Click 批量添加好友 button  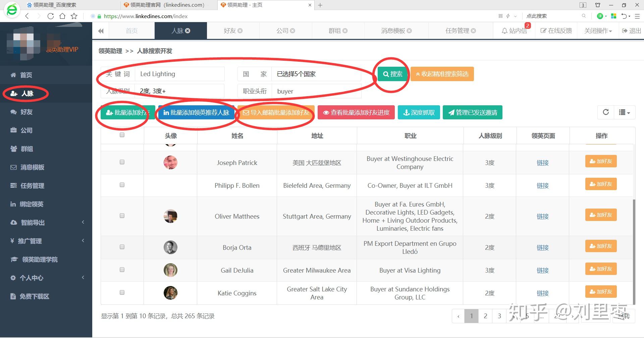tap(128, 113)
